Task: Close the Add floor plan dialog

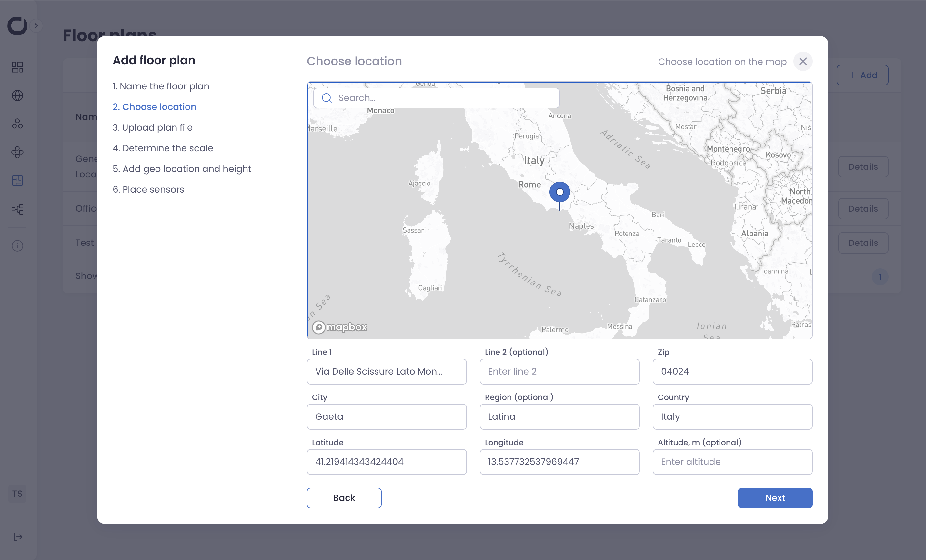Action: pyautogui.click(x=803, y=61)
